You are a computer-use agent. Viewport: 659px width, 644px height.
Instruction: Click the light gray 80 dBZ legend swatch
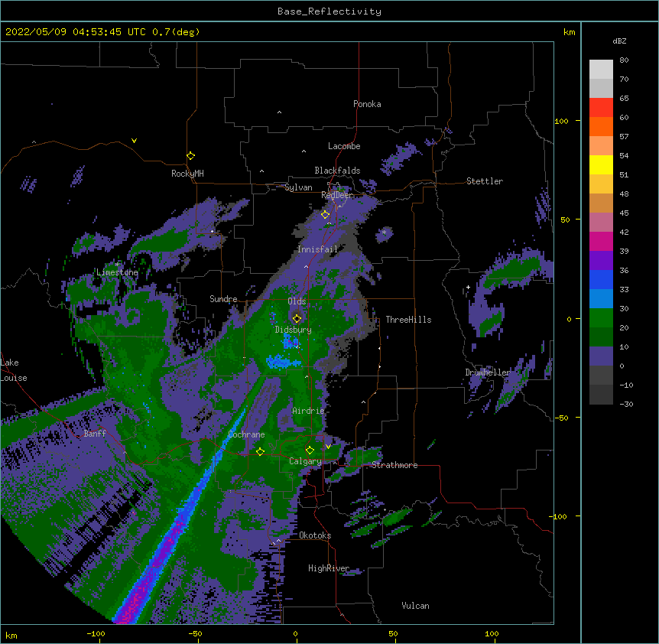coord(601,70)
